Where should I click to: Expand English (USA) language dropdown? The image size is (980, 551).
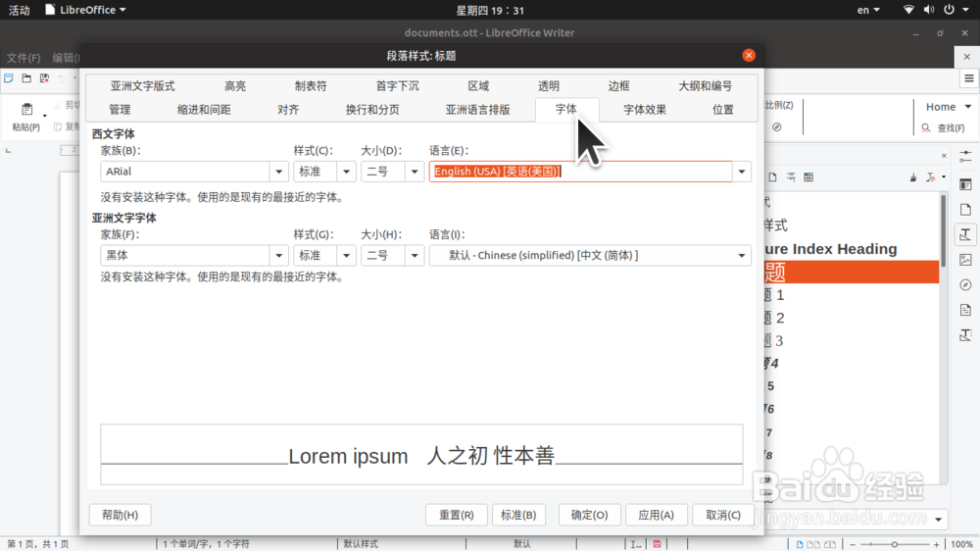[742, 172]
